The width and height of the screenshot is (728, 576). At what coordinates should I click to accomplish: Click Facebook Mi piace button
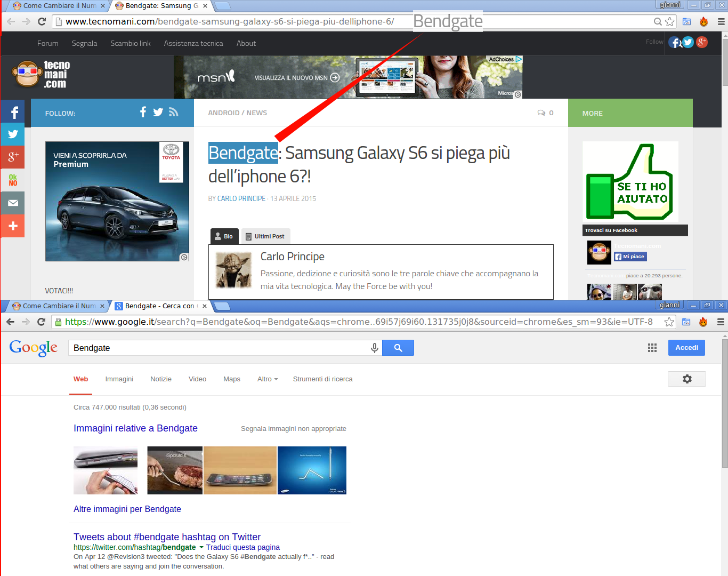click(x=630, y=257)
